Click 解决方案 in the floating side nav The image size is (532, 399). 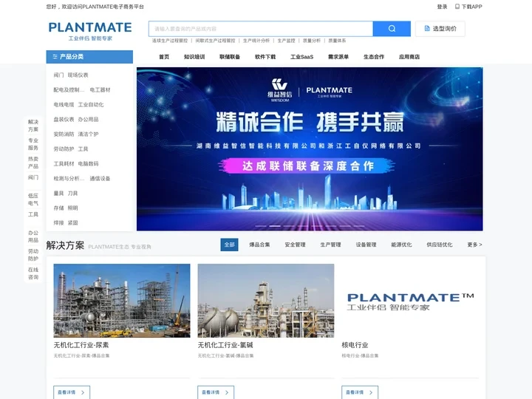[33, 126]
